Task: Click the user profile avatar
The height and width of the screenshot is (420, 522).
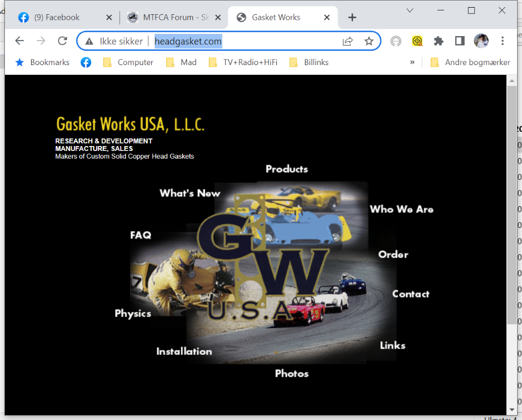Action: click(481, 41)
